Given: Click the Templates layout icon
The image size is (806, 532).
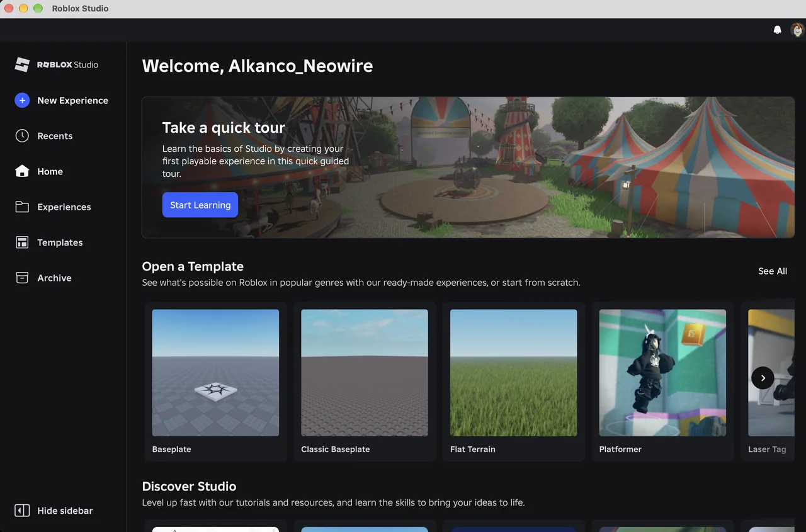Looking at the screenshot, I should 22,242.
